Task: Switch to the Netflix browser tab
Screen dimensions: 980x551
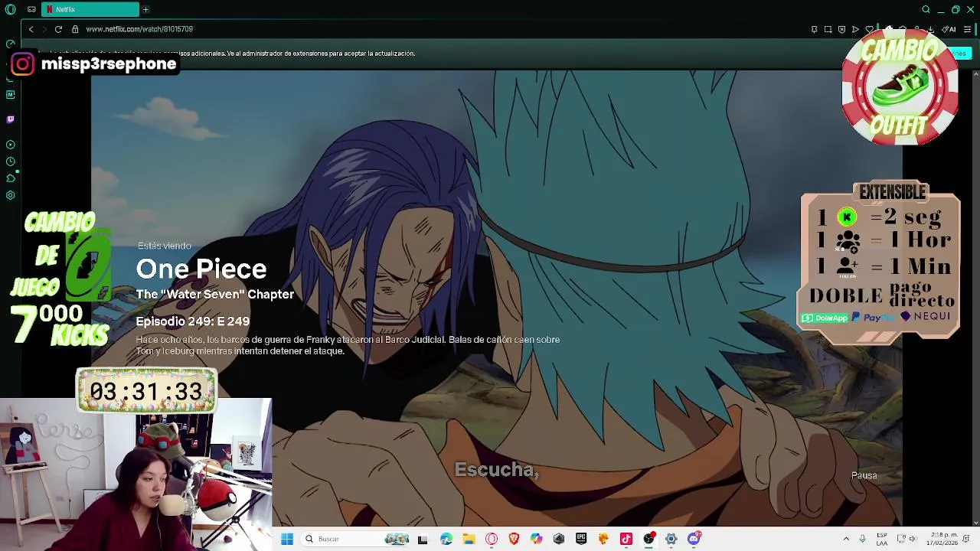Action: [x=90, y=9]
